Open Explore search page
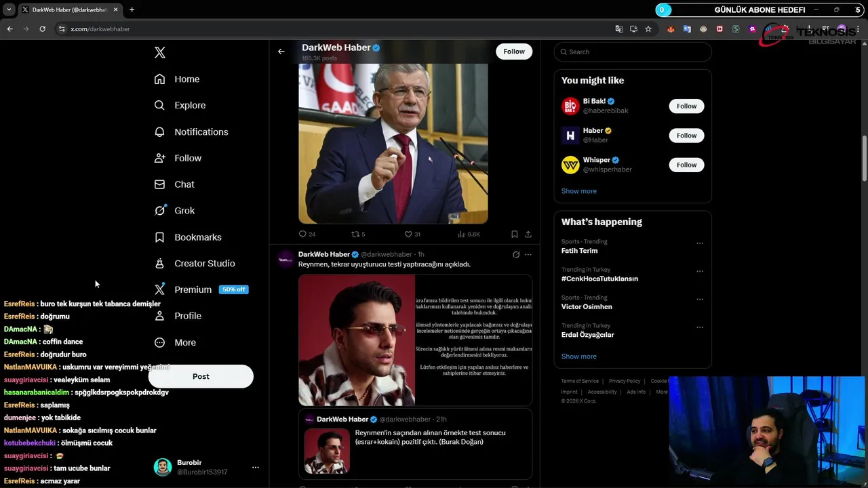 pyautogui.click(x=180, y=105)
